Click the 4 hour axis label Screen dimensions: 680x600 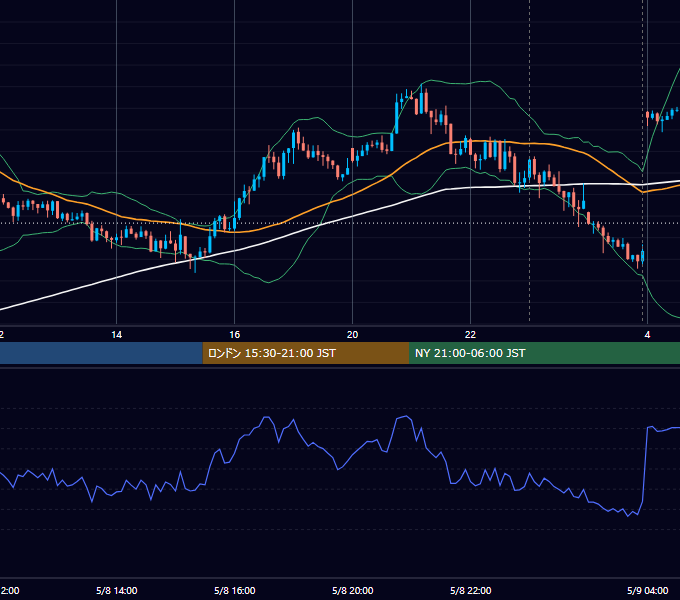[x=647, y=335]
